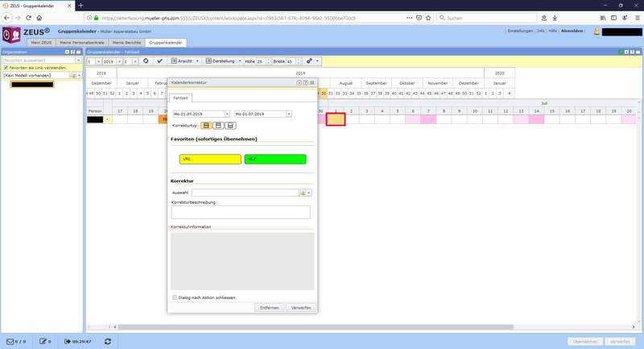Open the Ansicht dropdown menu
This screenshot has height=349, width=644.
click(185, 61)
